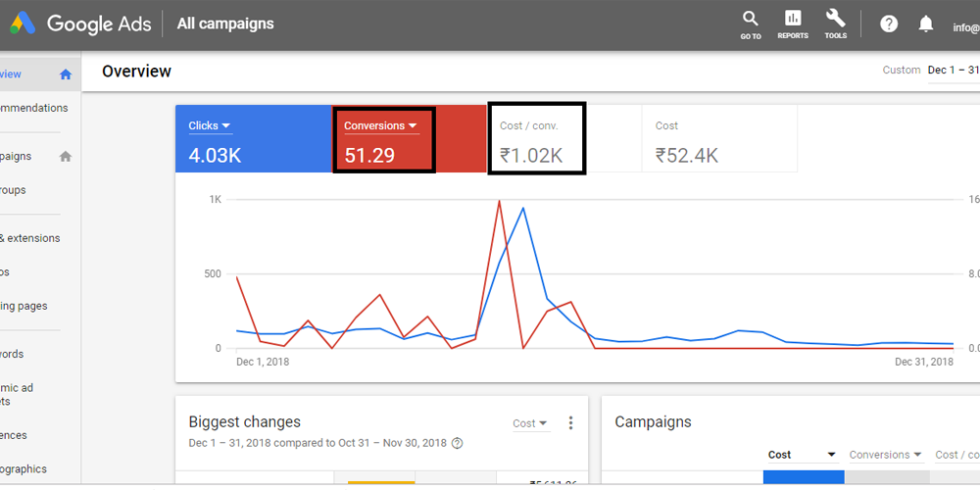
Task: Expand the Clicks metric dropdown
Action: coord(226,125)
